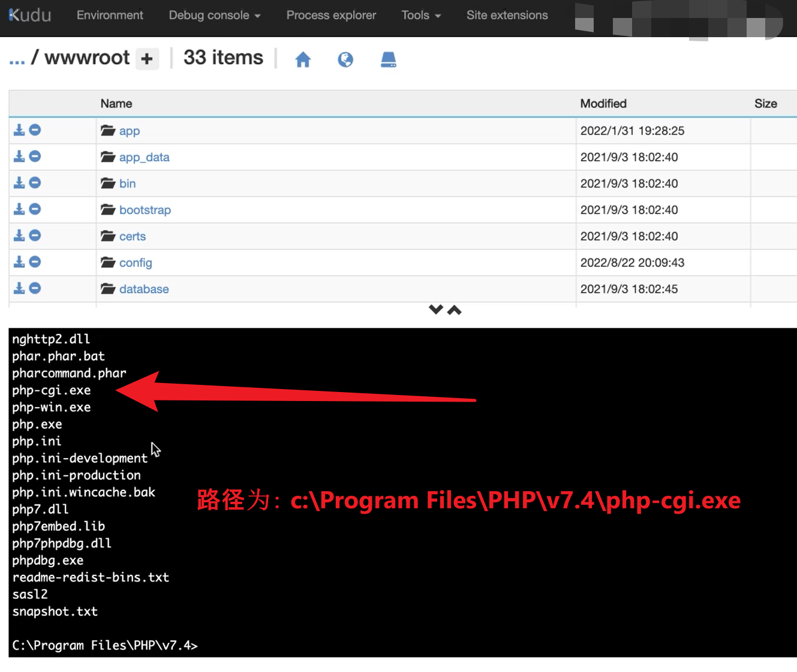Download the certs folder
The height and width of the screenshot is (672, 797).
click(x=19, y=236)
